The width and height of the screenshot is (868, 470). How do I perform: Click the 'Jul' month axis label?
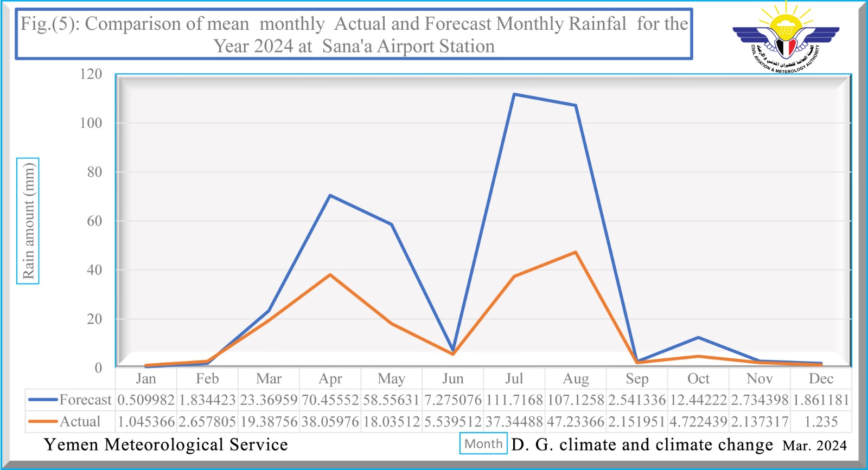point(514,378)
